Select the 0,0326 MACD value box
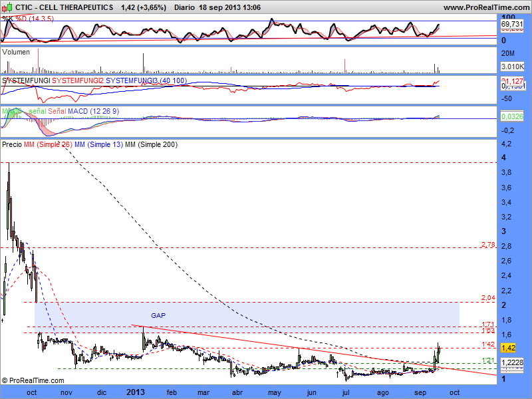Screen dimensions: 532x399 pyautogui.click(x=512, y=116)
